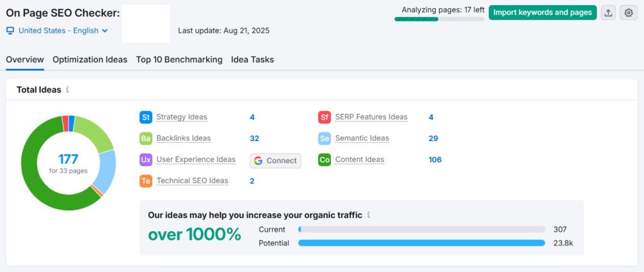
Task: Click the Se Semantic Ideas badge icon
Action: (325, 139)
